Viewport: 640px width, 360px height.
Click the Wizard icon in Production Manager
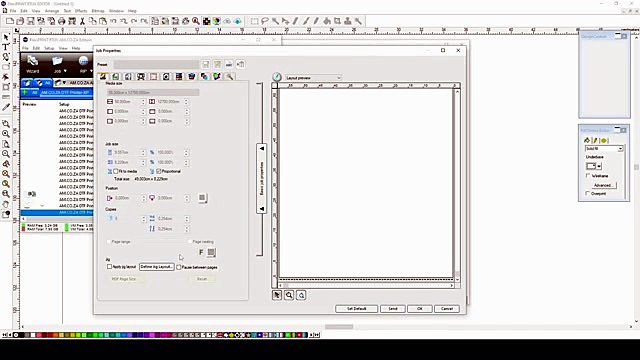pyautogui.click(x=33, y=64)
